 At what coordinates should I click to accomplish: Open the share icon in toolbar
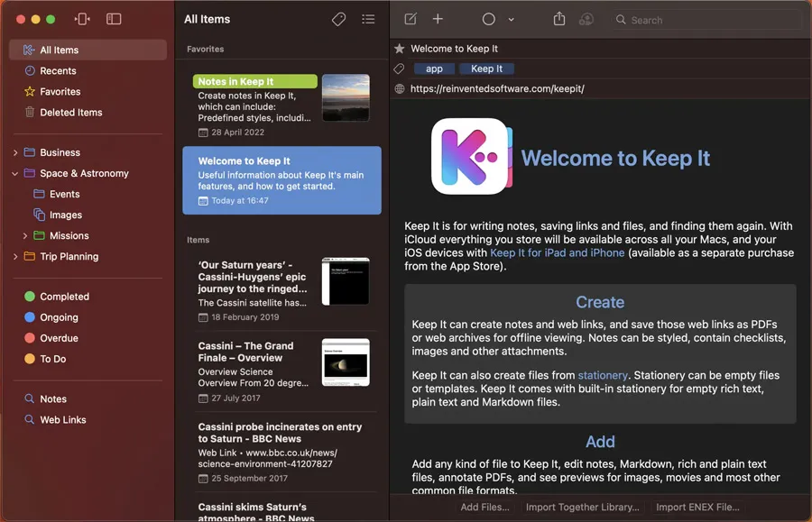pos(559,19)
